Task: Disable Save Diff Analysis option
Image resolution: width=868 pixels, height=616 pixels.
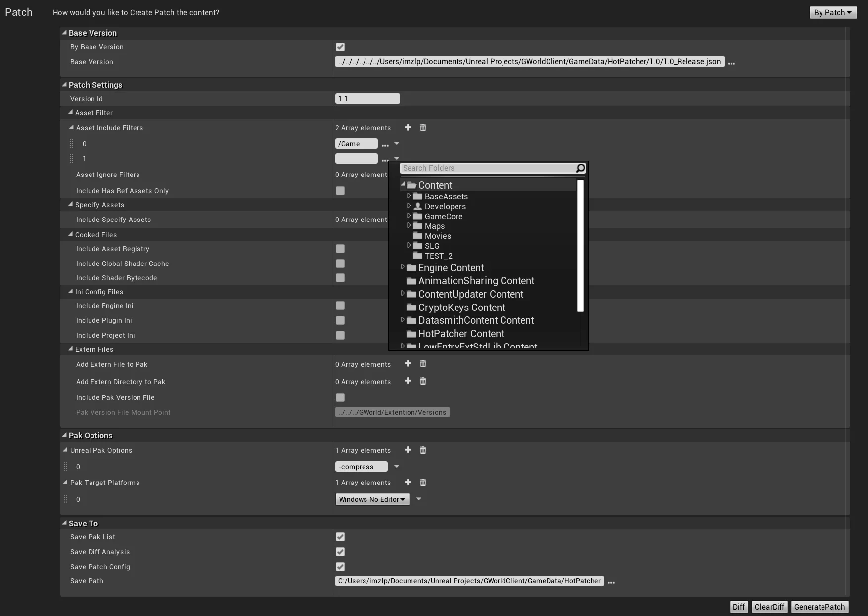Action: coord(340,552)
